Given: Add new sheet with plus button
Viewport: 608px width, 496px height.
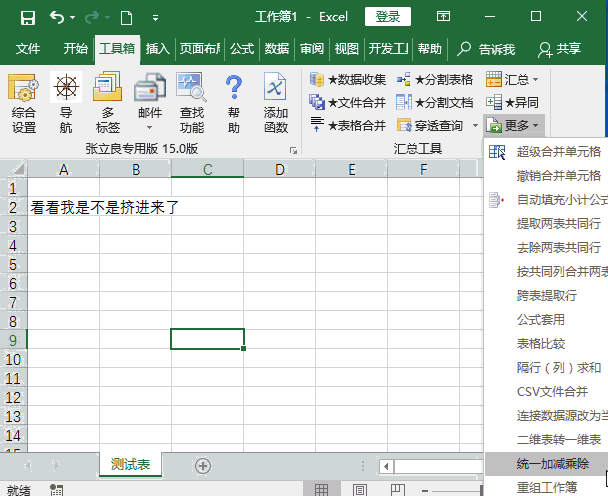Looking at the screenshot, I should coord(203,465).
